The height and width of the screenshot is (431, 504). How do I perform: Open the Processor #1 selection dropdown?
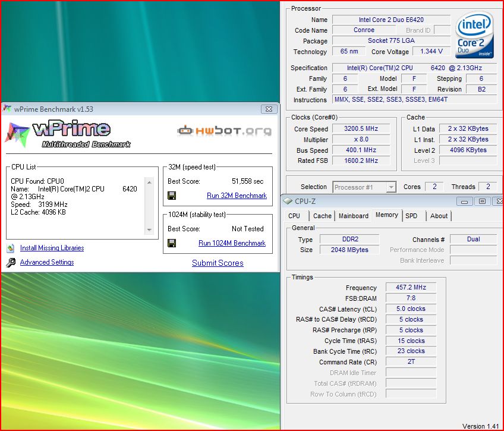tap(364, 187)
